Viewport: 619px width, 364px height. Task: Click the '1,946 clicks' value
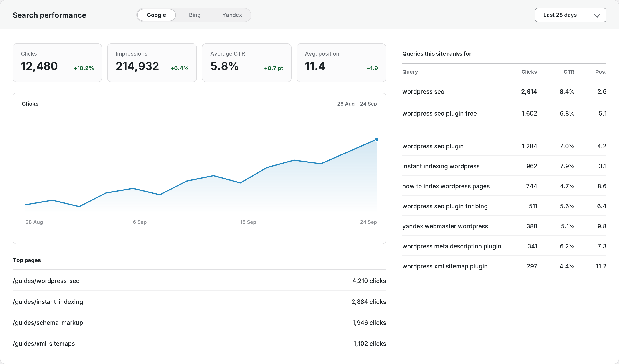click(369, 323)
